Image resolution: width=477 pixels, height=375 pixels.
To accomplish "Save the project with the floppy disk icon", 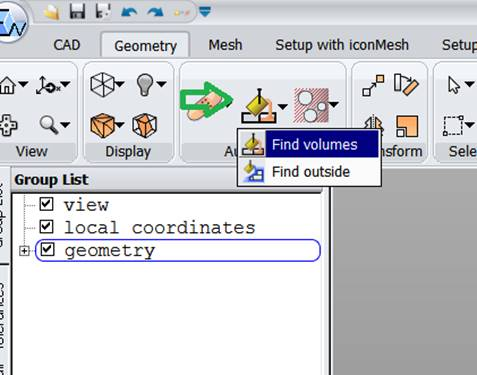I will [x=77, y=12].
